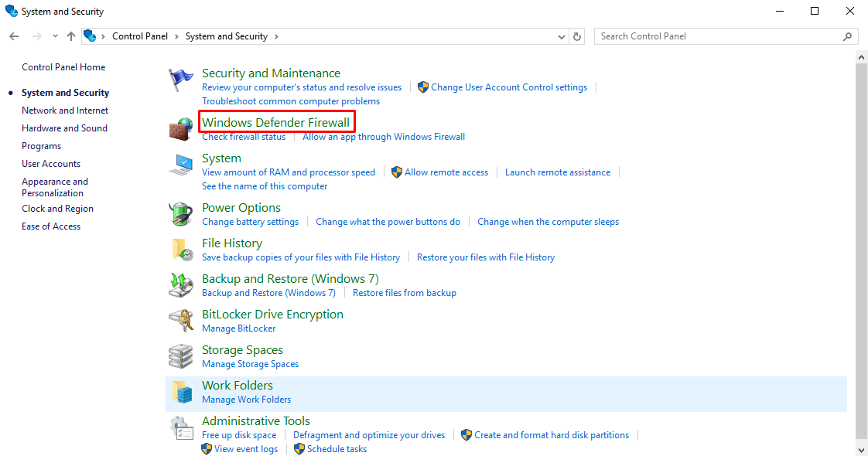The width and height of the screenshot is (868, 456).
Task: Open the recent locations dropdown arrow
Action: click(x=55, y=36)
